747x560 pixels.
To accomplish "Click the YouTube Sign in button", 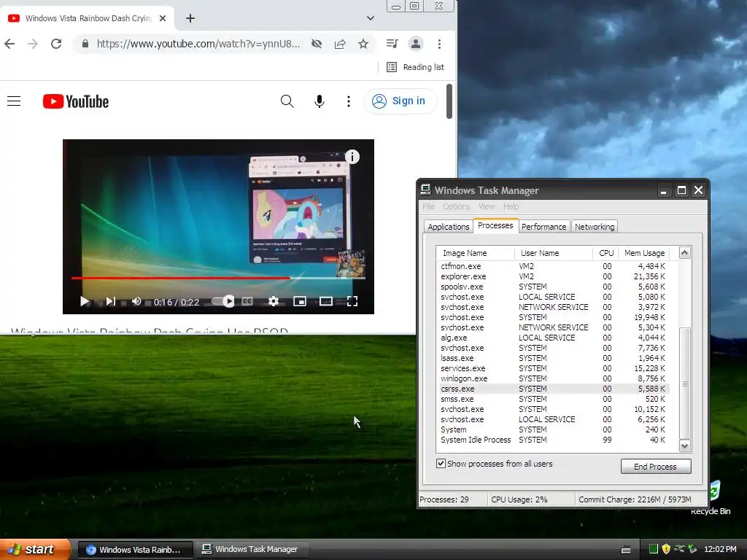I will tap(400, 101).
